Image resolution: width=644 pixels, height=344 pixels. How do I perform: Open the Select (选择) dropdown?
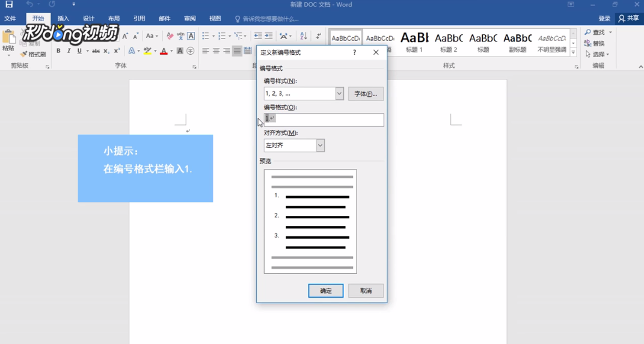(598, 54)
